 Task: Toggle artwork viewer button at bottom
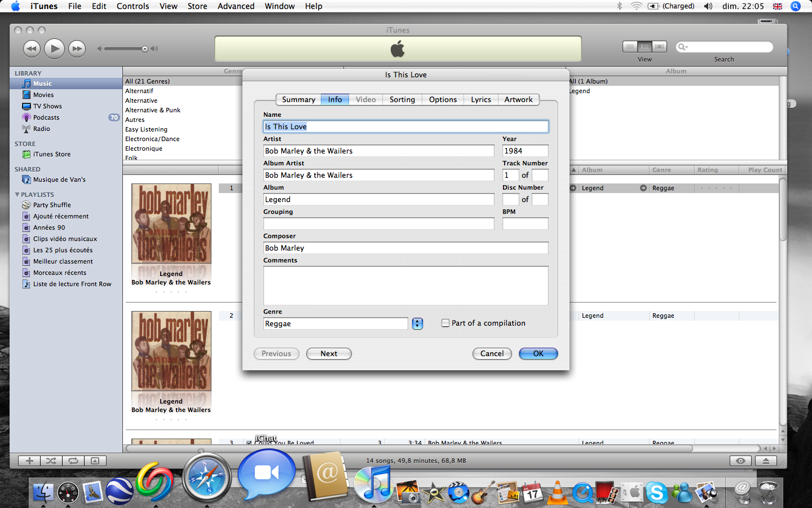pos(95,461)
